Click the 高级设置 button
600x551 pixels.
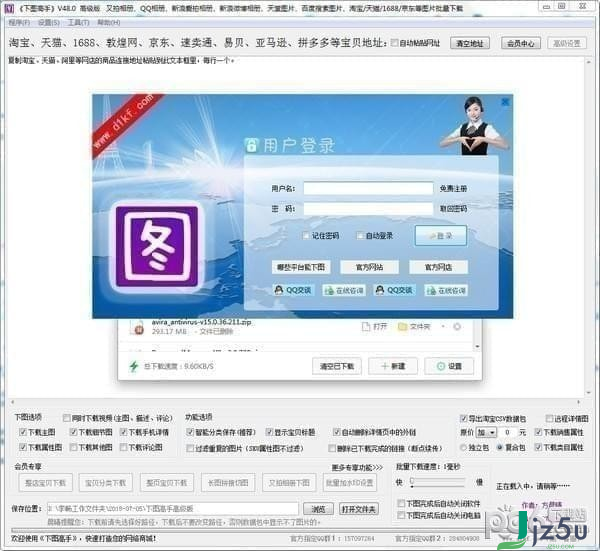click(567, 43)
